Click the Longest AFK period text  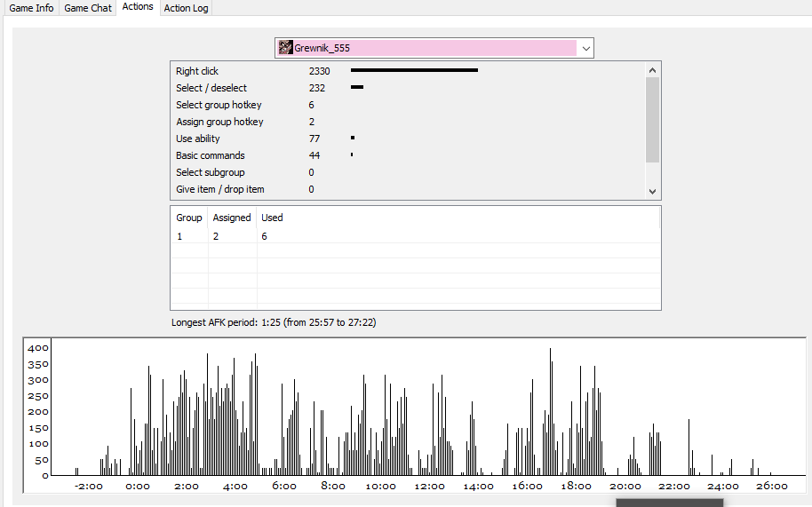[274, 322]
